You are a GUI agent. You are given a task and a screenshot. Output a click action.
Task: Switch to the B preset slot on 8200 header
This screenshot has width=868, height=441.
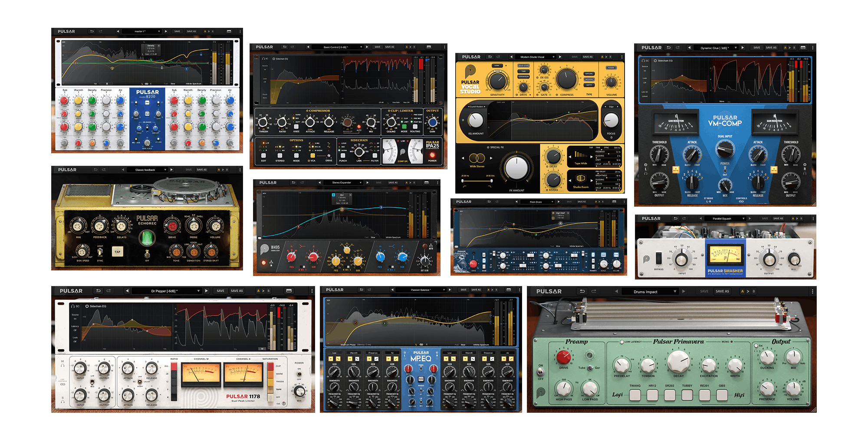pyautogui.click(x=212, y=32)
